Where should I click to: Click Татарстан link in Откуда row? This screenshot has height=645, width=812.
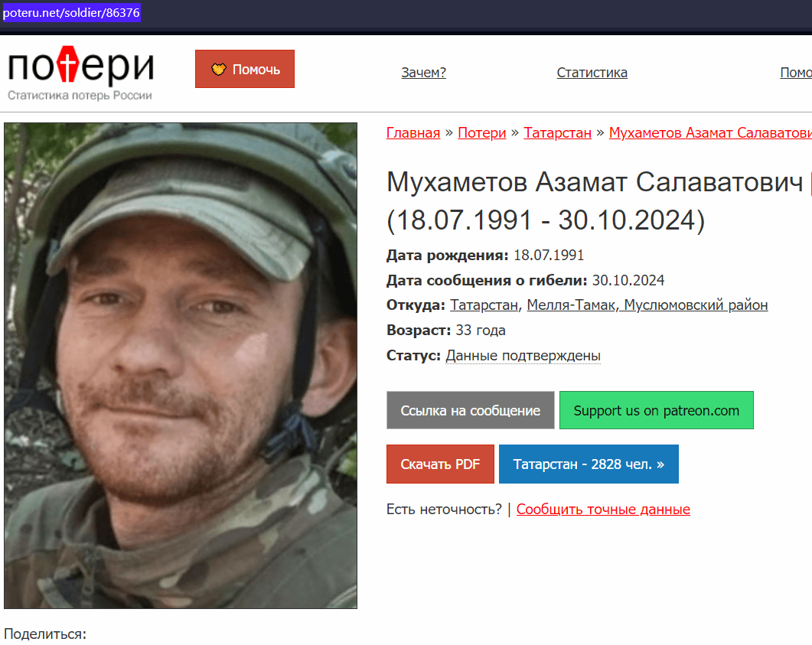click(x=484, y=305)
